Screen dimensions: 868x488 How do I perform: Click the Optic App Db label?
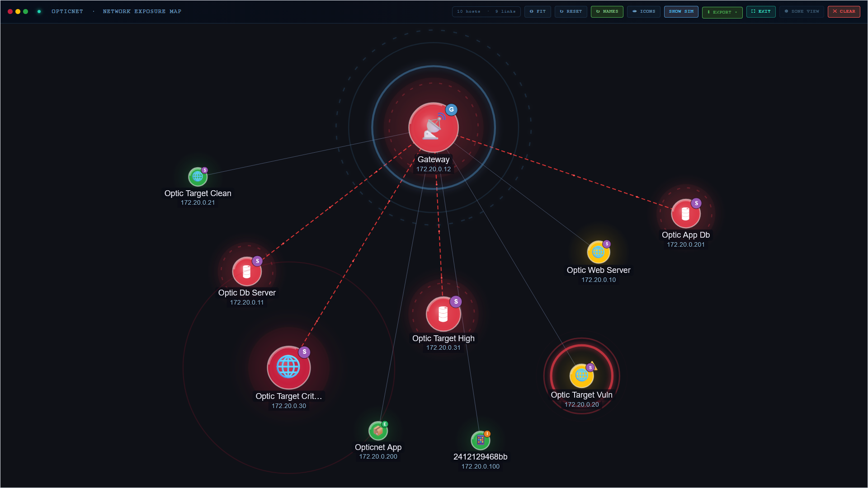pyautogui.click(x=685, y=235)
